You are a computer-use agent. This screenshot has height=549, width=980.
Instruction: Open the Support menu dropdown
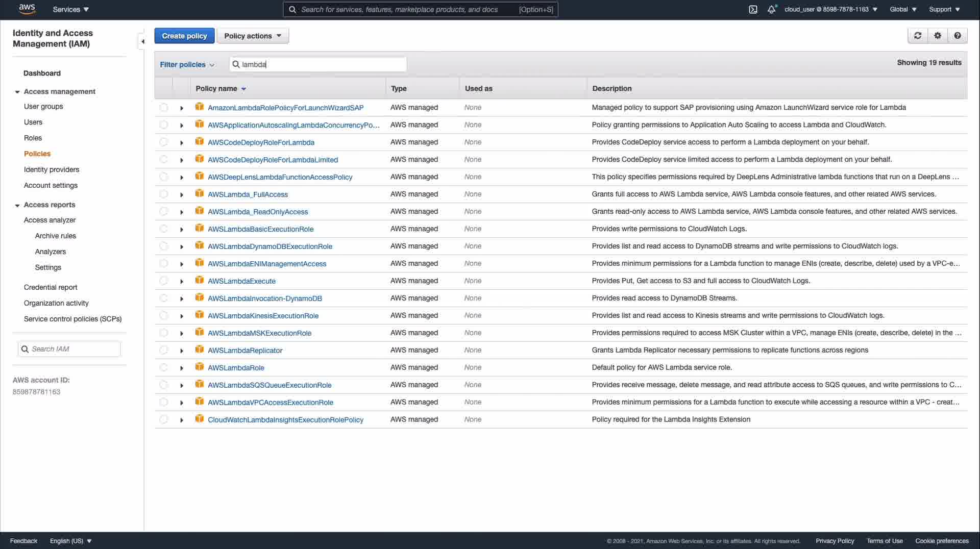pos(944,9)
